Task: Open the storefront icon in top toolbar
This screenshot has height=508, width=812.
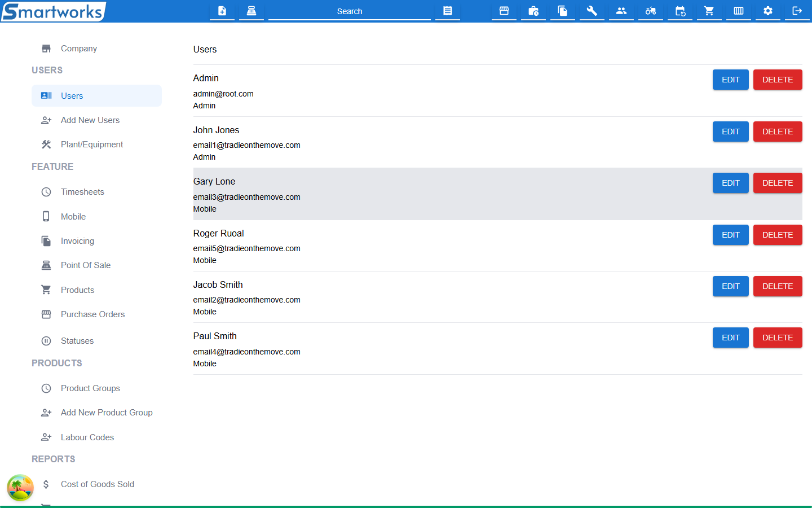Action: [504, 11]
